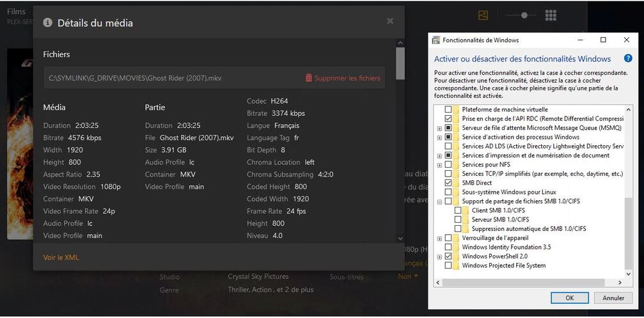Select the SMB Direct folder icon
The height and width of the screenshot is (318, 644).
(456, 182)
